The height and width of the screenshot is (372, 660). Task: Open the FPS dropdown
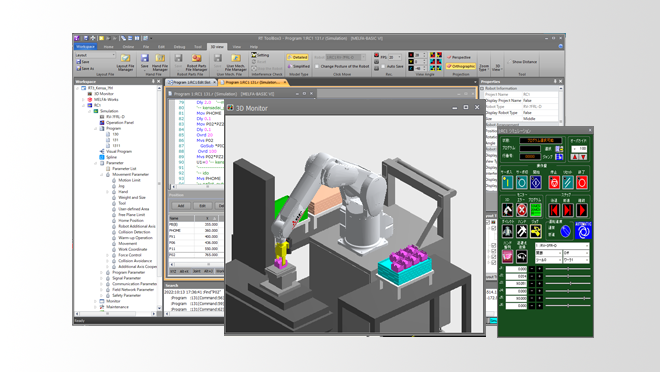pos(395,57)
